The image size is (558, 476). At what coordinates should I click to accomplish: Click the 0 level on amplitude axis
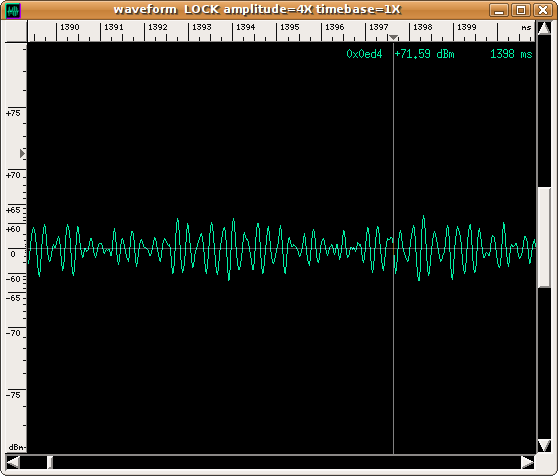tap(13, 254)
